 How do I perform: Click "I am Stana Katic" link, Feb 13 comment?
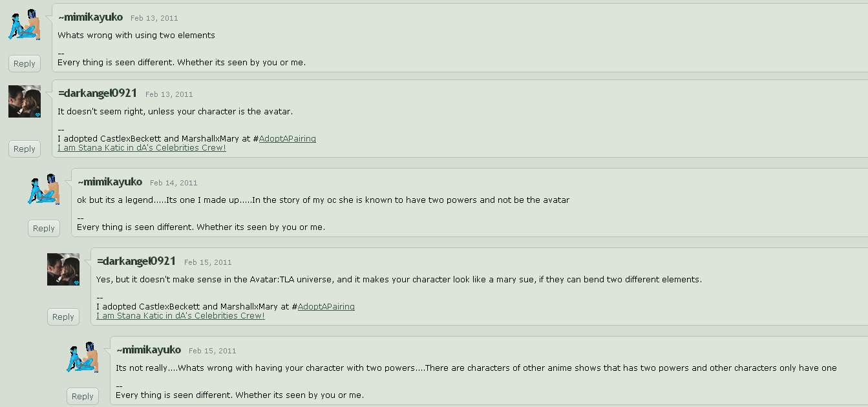point(142,147)
